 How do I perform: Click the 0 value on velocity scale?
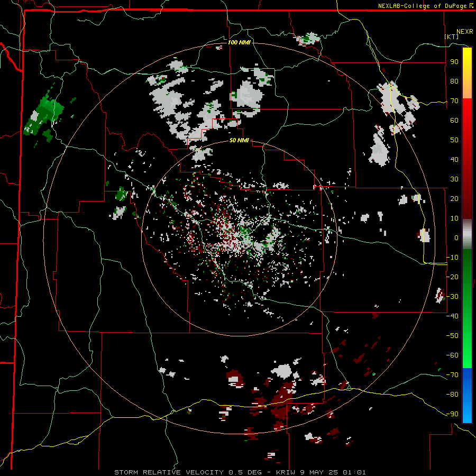456,237
